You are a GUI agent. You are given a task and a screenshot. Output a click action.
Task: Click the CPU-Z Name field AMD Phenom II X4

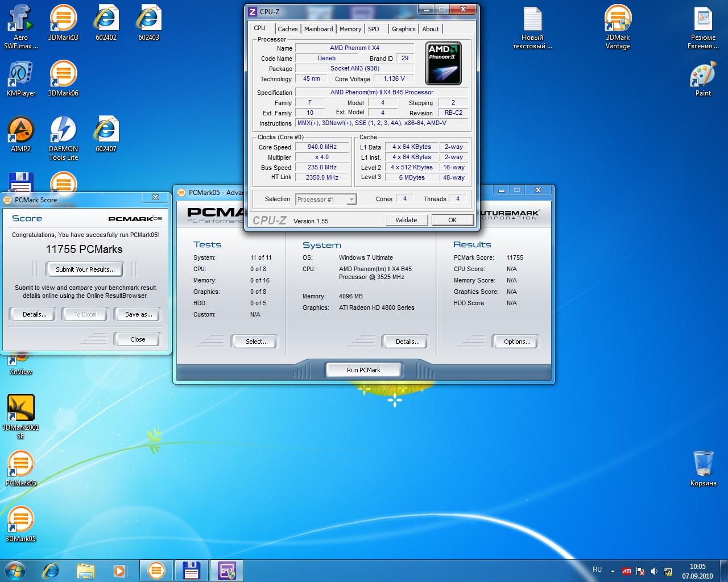tap(354, 48)
